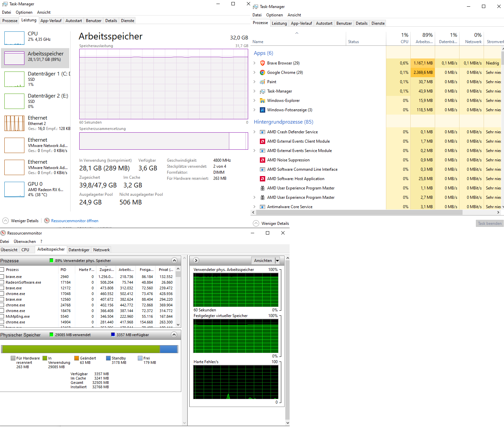Screen dimensions: 504x431
Task: Click the Brave Browser icon in Apps list
Action: 263,63
